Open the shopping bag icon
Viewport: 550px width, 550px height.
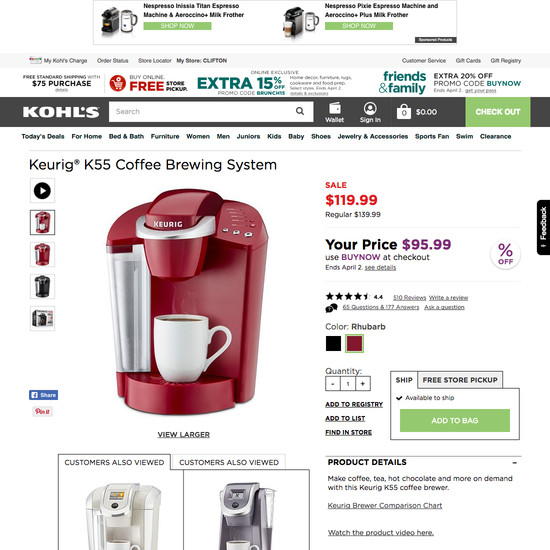tap(404, 112)
